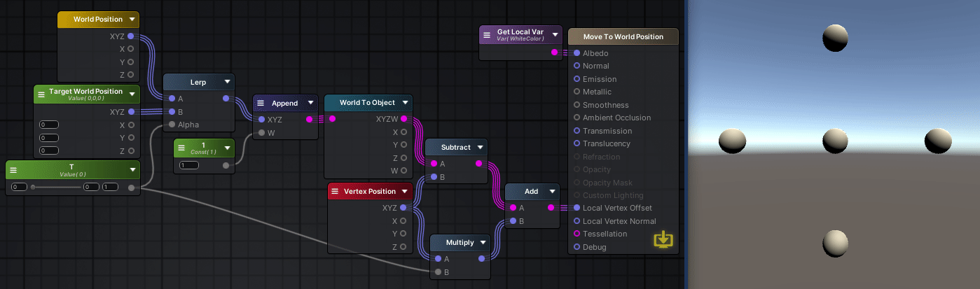This screenshot has width=980, height=289.
Task: Click the hamburger icon on Get Local Var node
Action: [487, 34]
